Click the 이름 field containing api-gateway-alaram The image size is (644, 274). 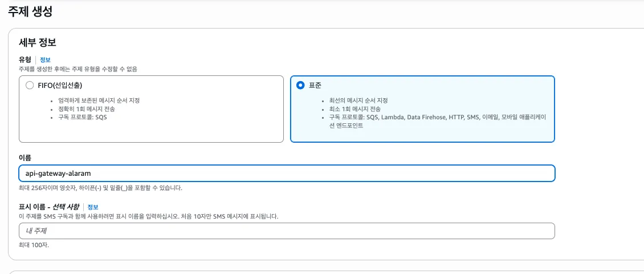click(287, 173)
